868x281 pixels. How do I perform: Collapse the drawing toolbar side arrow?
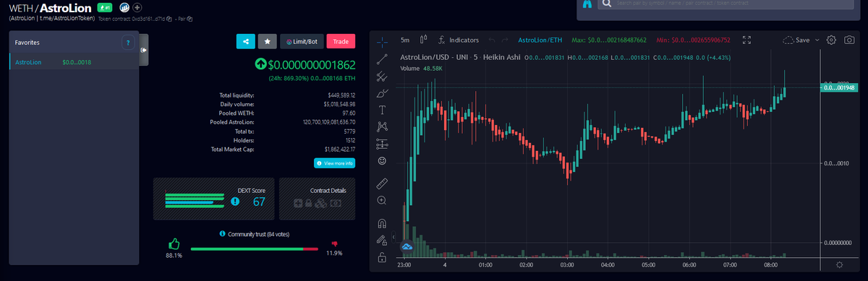(x=393, y=236)
